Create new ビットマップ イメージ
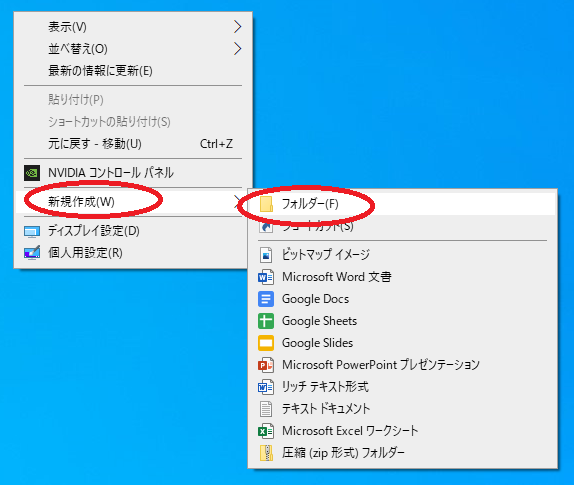 (403, 255)
